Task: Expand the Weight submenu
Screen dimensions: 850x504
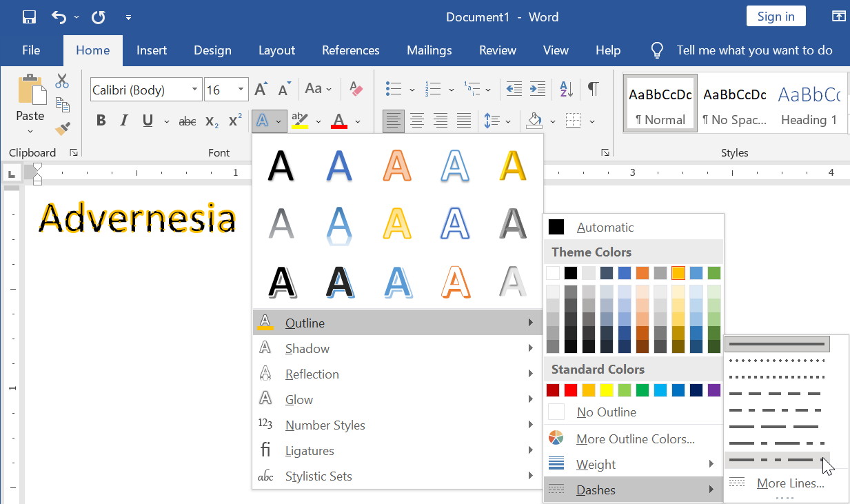Action: tap(634, 465)
